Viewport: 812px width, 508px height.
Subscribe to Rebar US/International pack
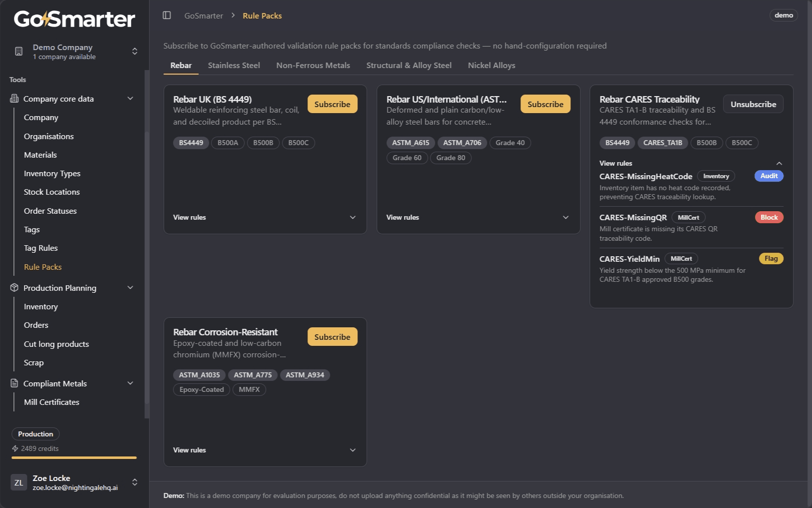tap(545, 104)
